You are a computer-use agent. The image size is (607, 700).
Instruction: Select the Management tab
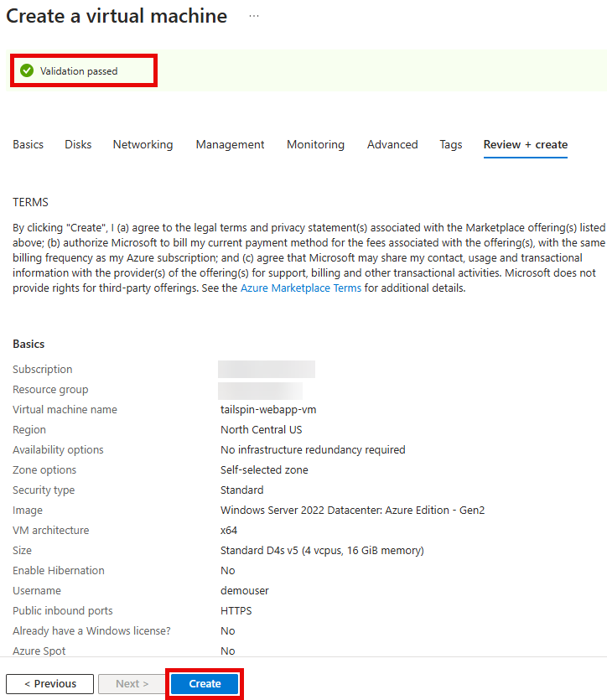230,144
